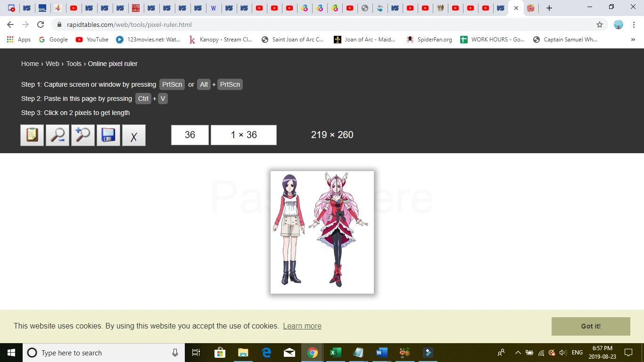Viewport: 644px width, 362px height.
Task: Switch to Word on the taskbar
Action: pos(381,353)
